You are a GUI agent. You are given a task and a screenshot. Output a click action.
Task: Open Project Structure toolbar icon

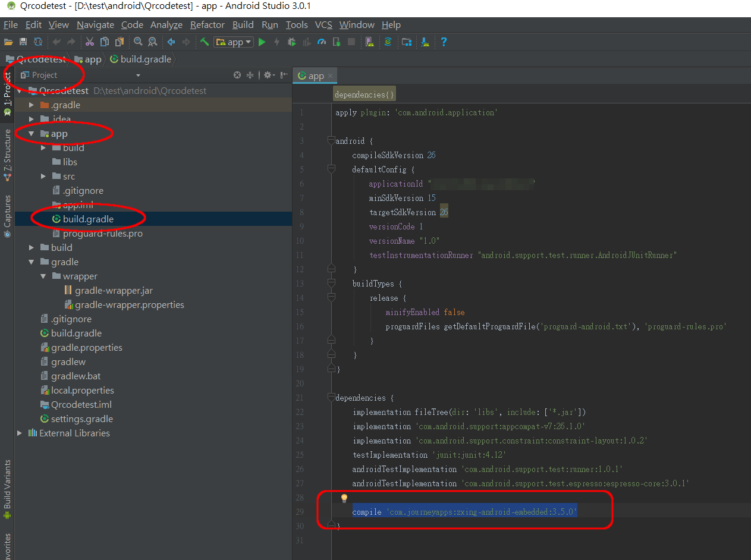tap(407, 42)
